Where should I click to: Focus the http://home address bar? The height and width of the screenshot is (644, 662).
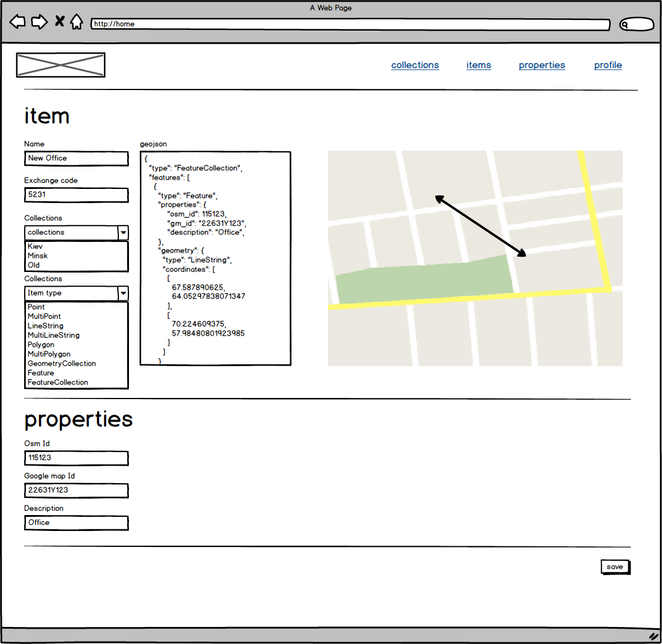click(x=350, y=24)
